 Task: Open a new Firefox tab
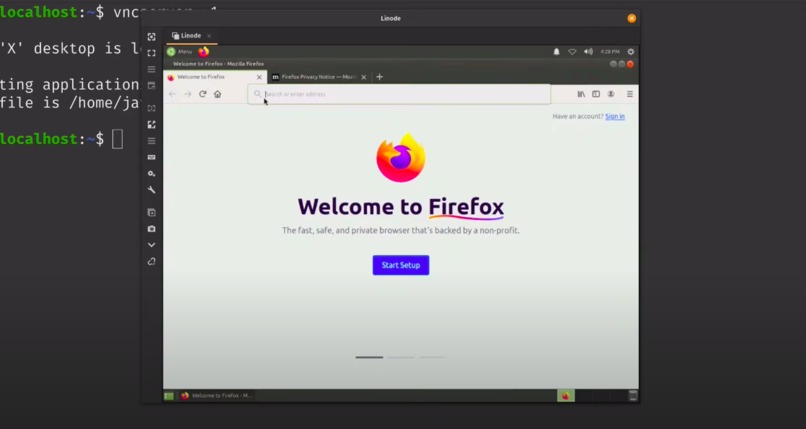379,77
